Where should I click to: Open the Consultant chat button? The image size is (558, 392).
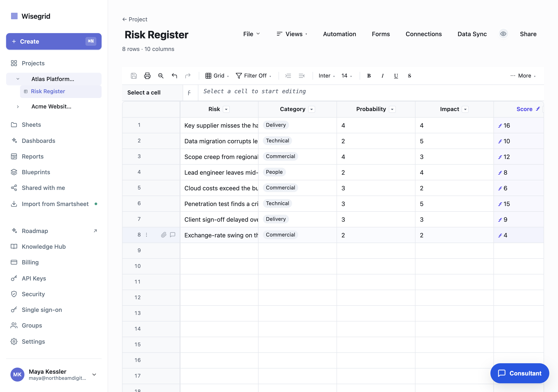point(520,373)
